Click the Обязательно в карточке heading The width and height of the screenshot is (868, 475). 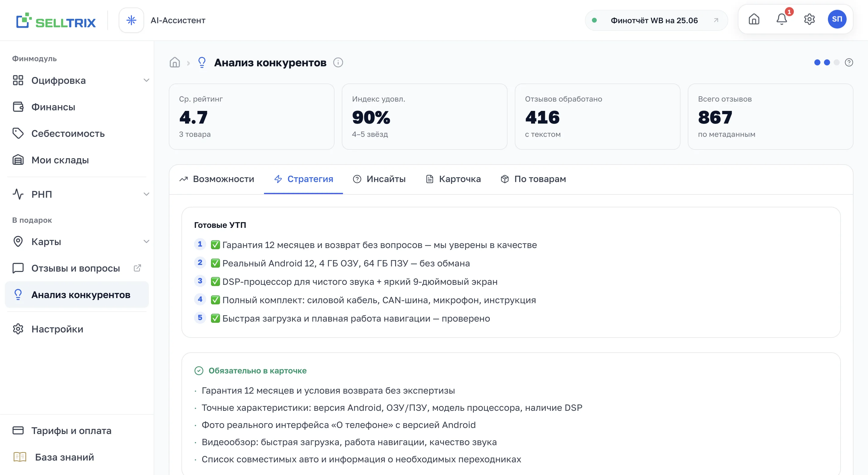[257, 371]
